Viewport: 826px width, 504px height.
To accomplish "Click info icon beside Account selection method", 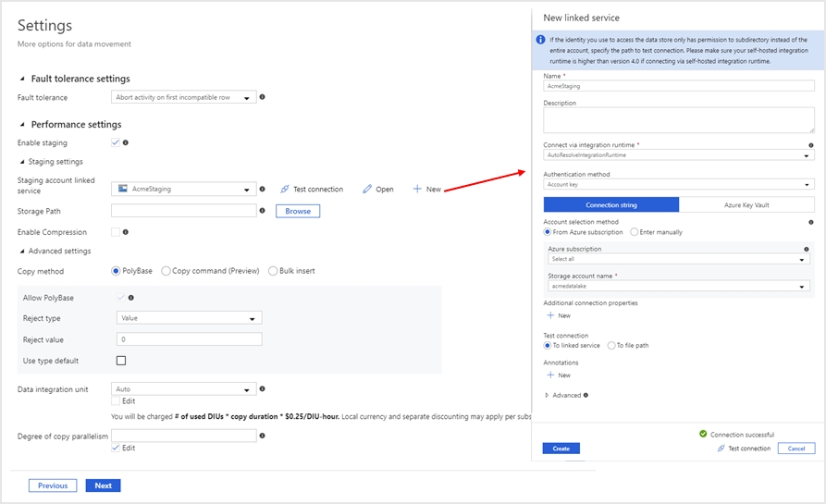I will (810, 222).
